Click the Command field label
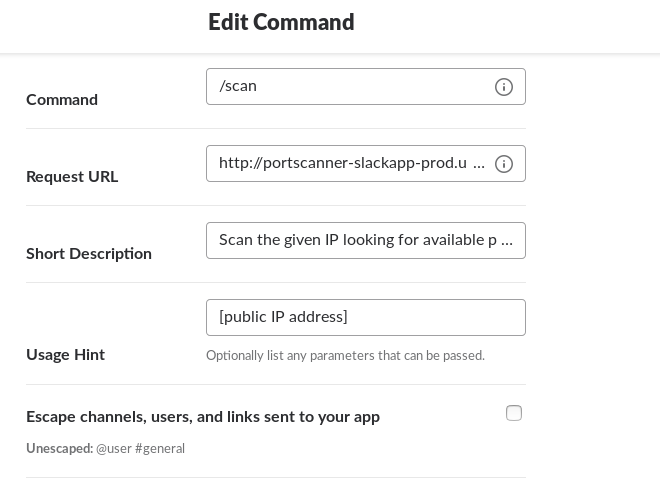The image size is (660, 481). tap(62, 100)
